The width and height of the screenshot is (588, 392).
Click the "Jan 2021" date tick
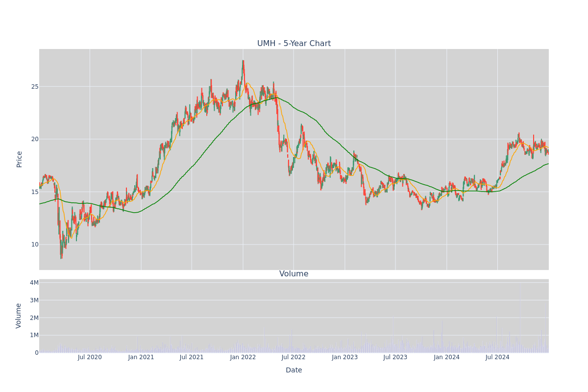click(141, 357)
